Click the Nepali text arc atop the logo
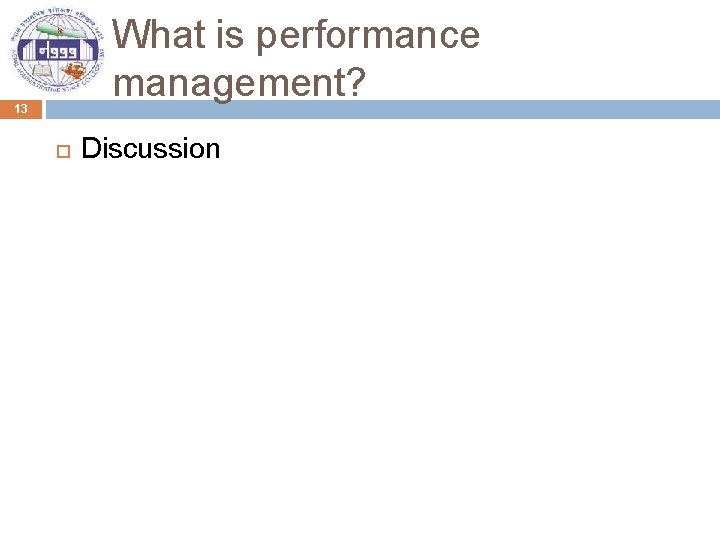The width and height of the screenshot is (720, 540). point(58,16)
